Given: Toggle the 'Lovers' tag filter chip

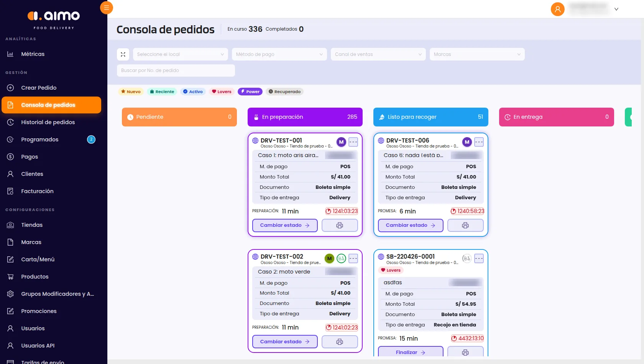Looking at the screenshot, I should [x=222, y=92].
